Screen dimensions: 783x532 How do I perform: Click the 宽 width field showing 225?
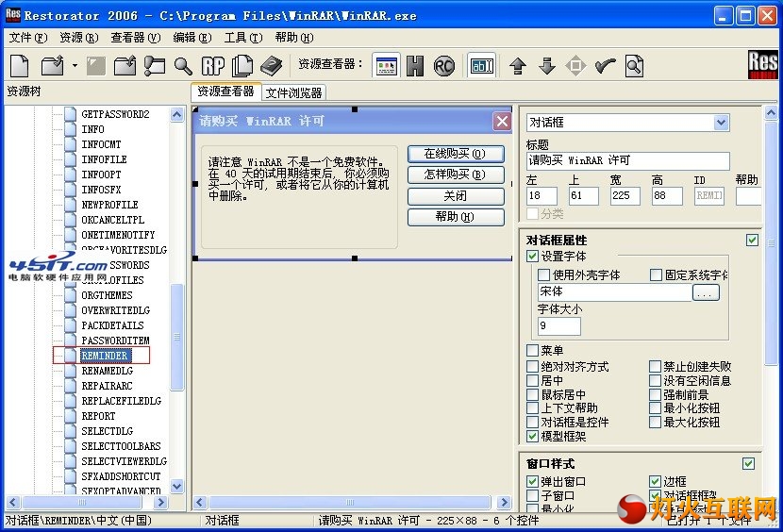click(x=625, y=196)
